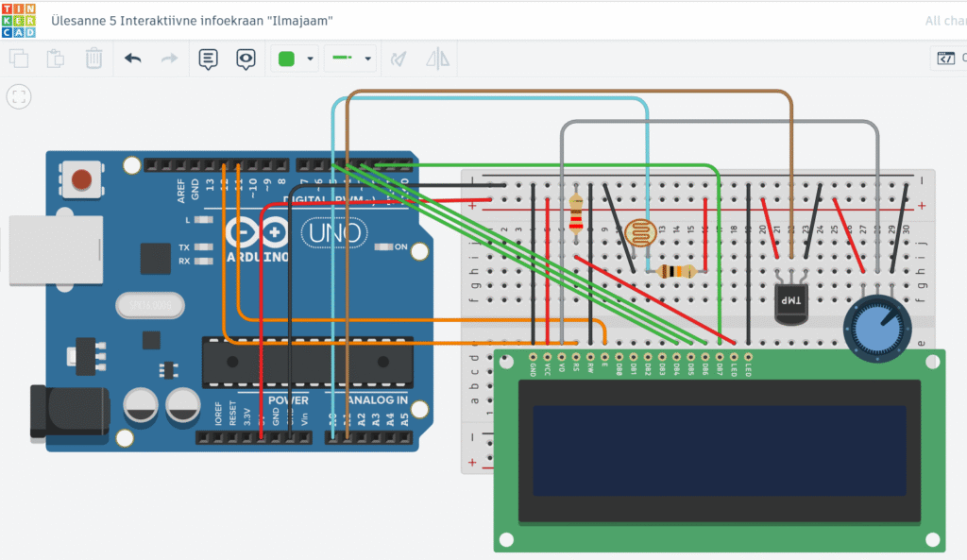Viewport: 967px width, 560px height.
Task: Click the Rotate toolbar icon
Action: coord(399,59)
